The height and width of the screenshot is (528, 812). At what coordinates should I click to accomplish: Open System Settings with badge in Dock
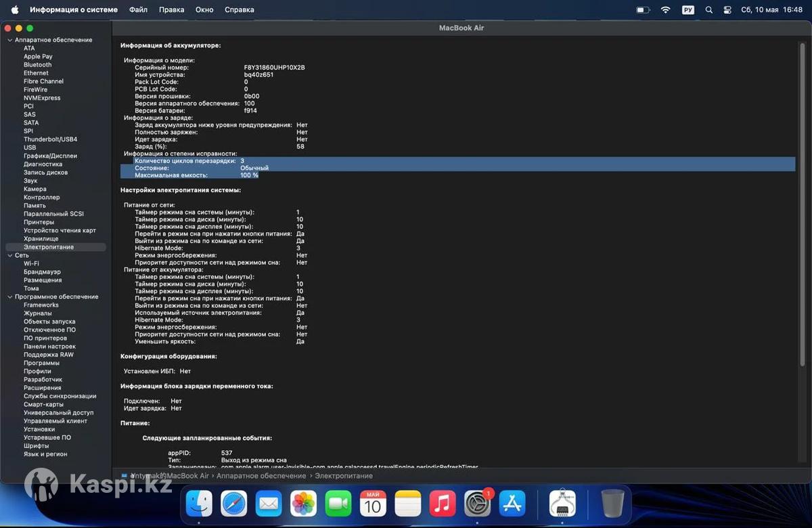click(x=478, y=504)
